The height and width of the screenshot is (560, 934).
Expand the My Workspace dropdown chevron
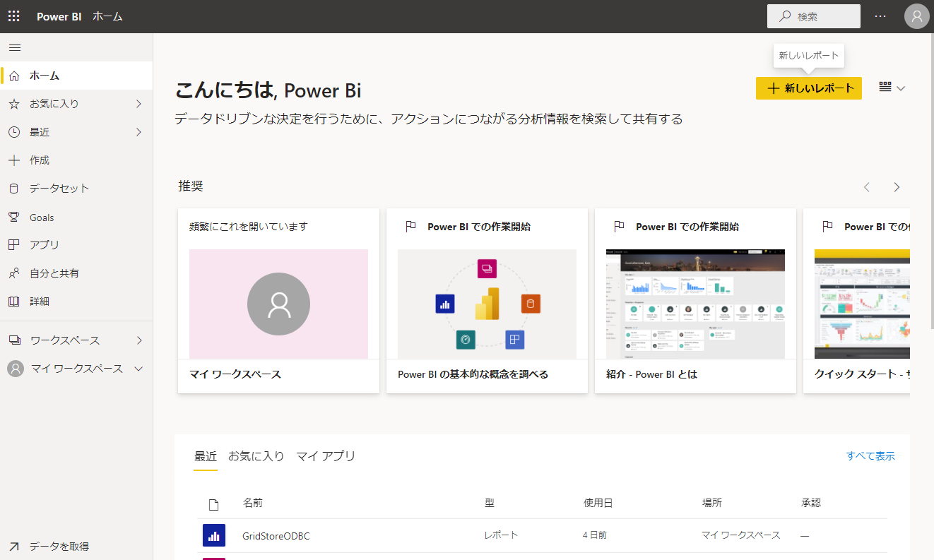(138, 369)
